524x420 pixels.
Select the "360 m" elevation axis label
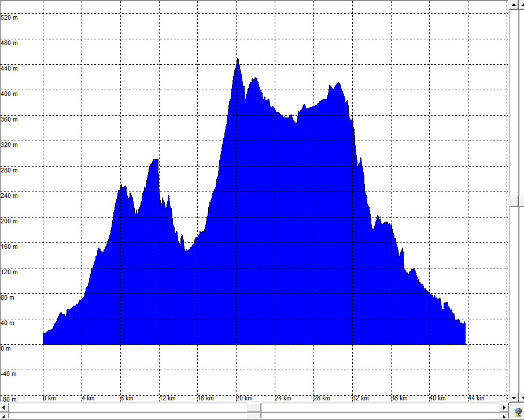(x=9, y=119)
